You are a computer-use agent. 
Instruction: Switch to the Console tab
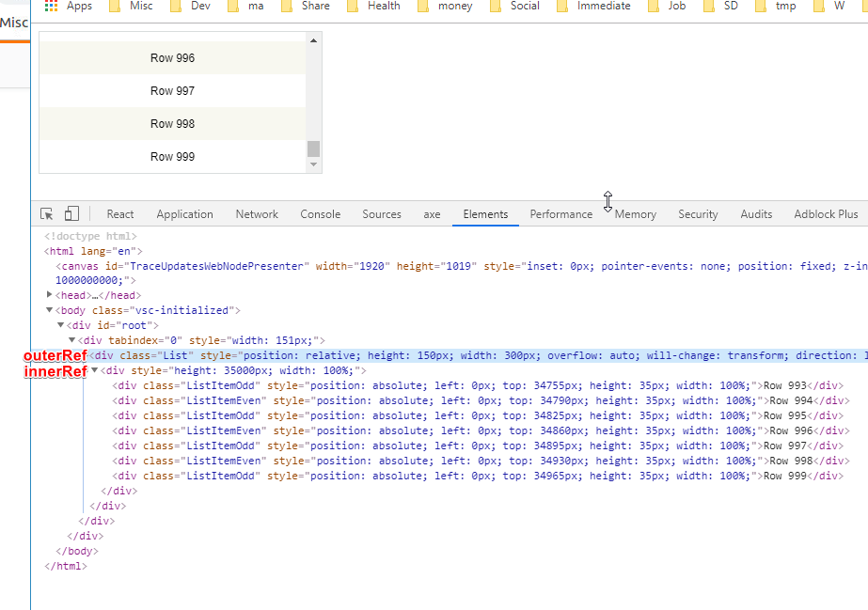point(320,214)
